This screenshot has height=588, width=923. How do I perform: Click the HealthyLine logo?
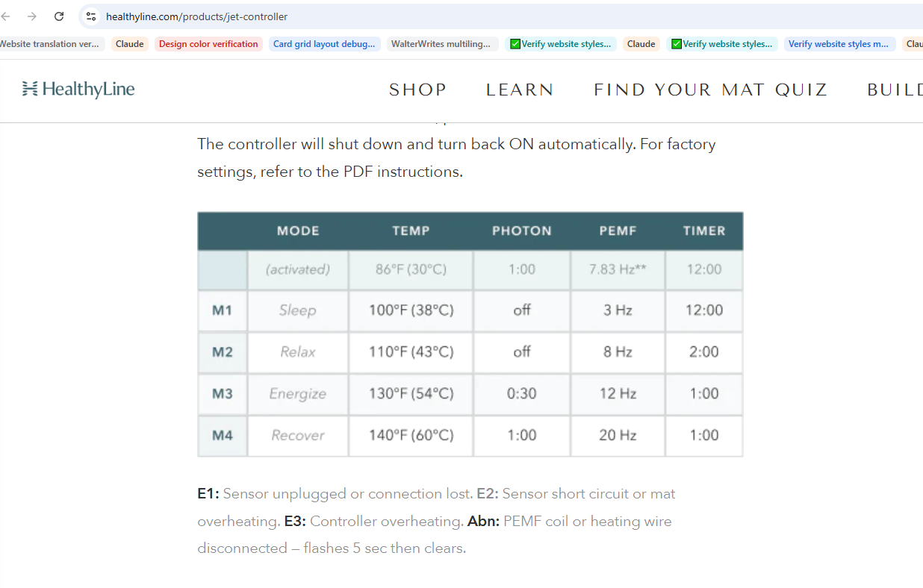(x=78, y=90)
